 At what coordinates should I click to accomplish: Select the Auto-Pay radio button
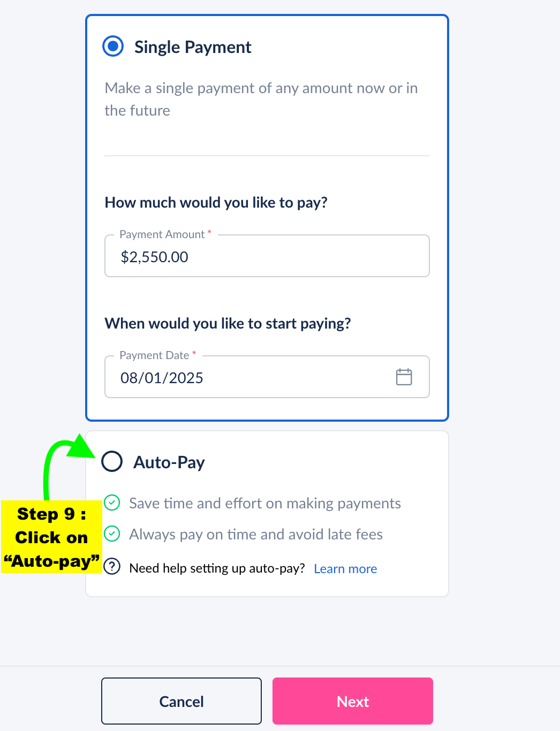(x=112, y=461)
